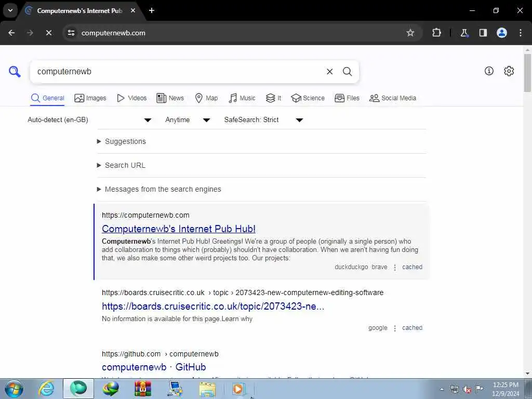Click the brave engine label
This screenshot has width=532, height=399.
pos(379,267)
